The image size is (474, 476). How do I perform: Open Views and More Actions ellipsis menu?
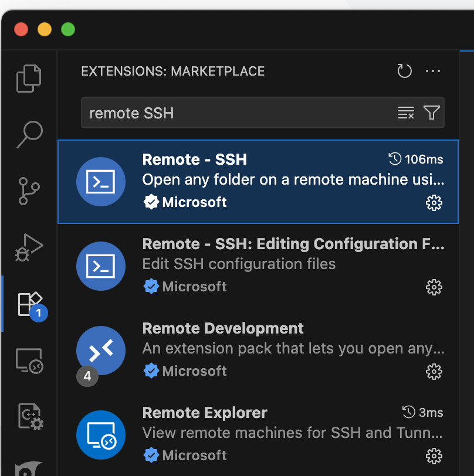click(x=433, y=71)
